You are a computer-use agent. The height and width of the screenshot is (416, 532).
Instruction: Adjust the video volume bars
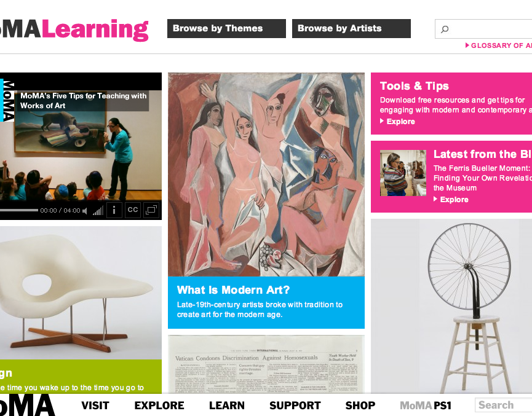coord(98,211)
